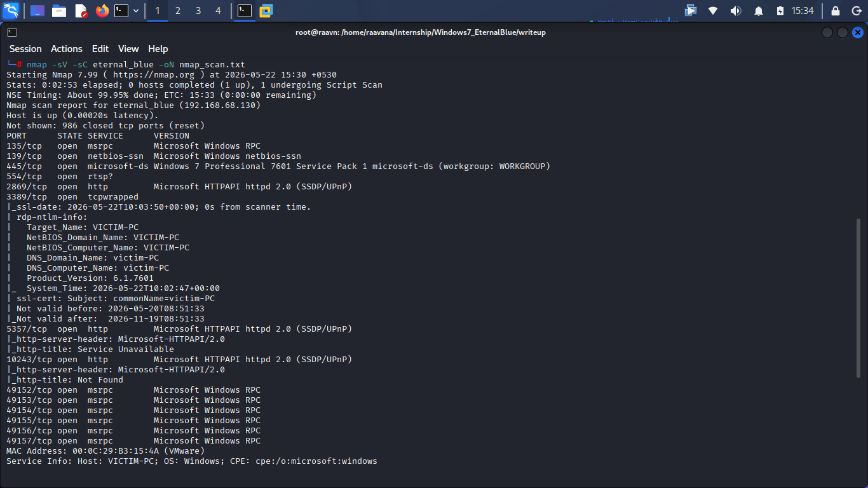This screenshot has width=868, height=488.
Task: Click the 49152/tcp msrpc row
Action: pos(133,390)
